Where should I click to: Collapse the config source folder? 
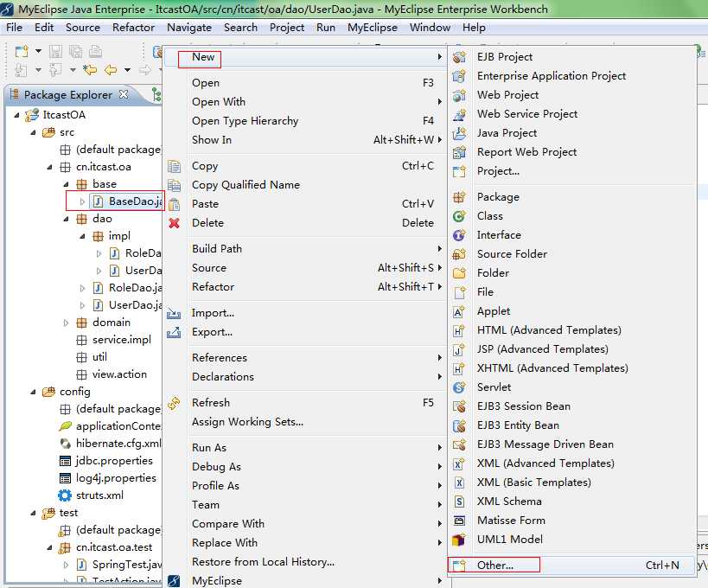coord(34,392)
